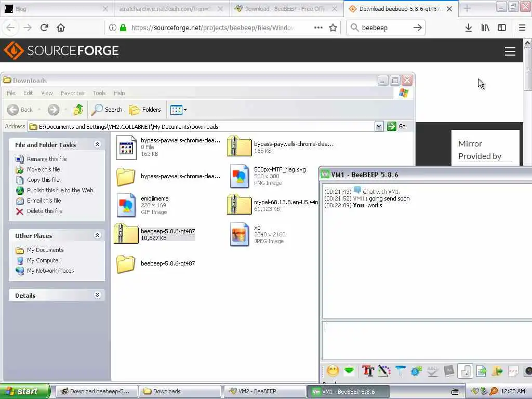The image size is (532, 399).
Task: Reload the page in the browser
Action: coord(44,28)
